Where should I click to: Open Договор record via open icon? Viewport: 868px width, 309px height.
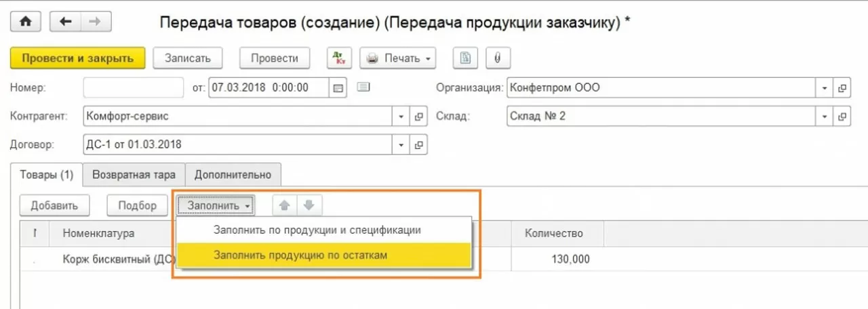click(x=419, y=144)
